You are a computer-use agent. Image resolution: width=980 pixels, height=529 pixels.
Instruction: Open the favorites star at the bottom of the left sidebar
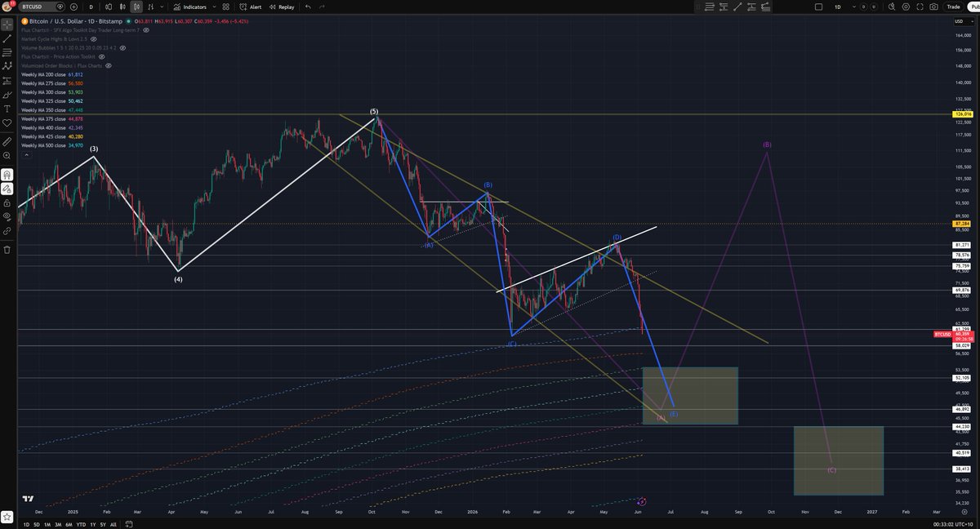(7, 517)
